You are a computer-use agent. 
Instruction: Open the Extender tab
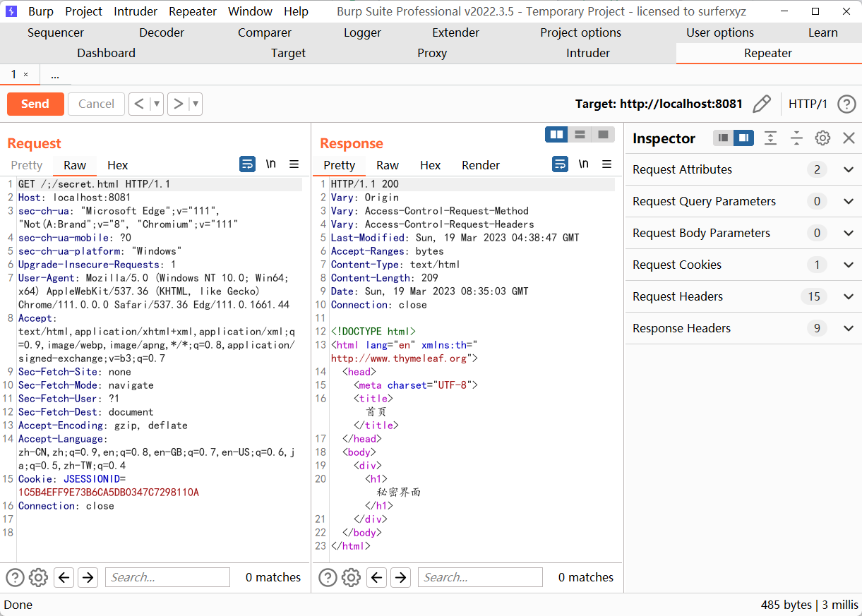(x=456, y=32)
